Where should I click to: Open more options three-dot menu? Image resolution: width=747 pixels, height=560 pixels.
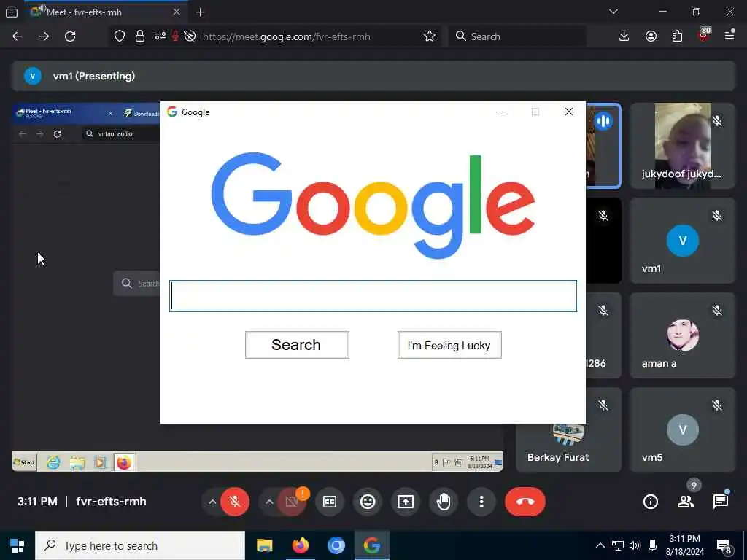point(481,502)
